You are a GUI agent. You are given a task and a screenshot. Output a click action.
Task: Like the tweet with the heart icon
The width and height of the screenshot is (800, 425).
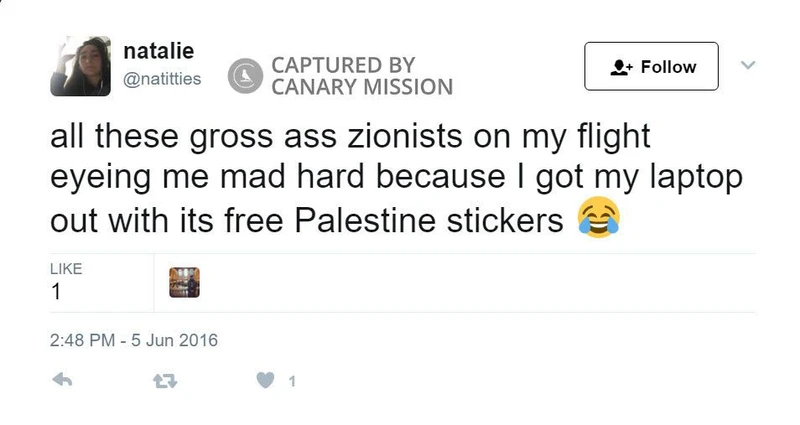[267, 380]
